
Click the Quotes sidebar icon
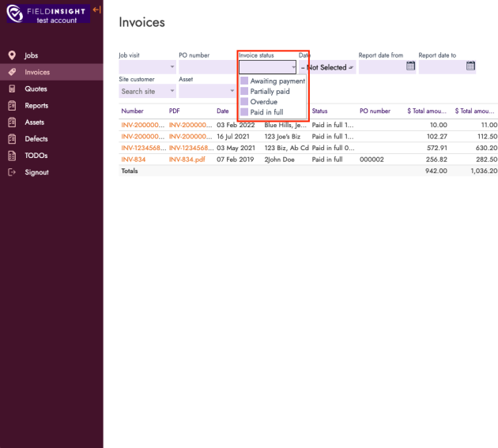pos(11,88)
